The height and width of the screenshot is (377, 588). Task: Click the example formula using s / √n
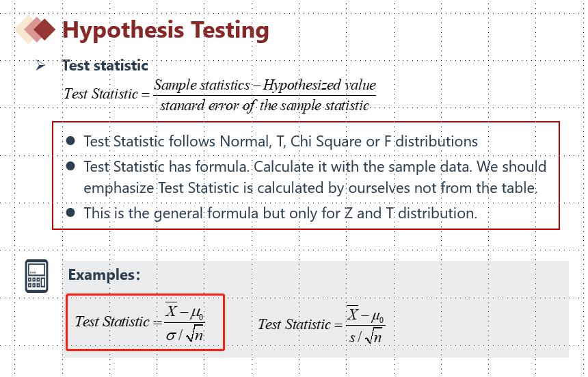point(321,325)
